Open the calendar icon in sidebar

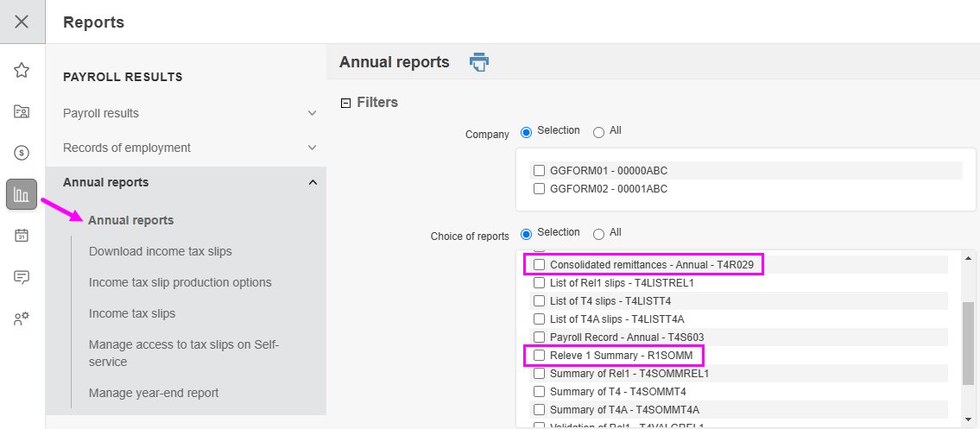click(x=22, y=236)
